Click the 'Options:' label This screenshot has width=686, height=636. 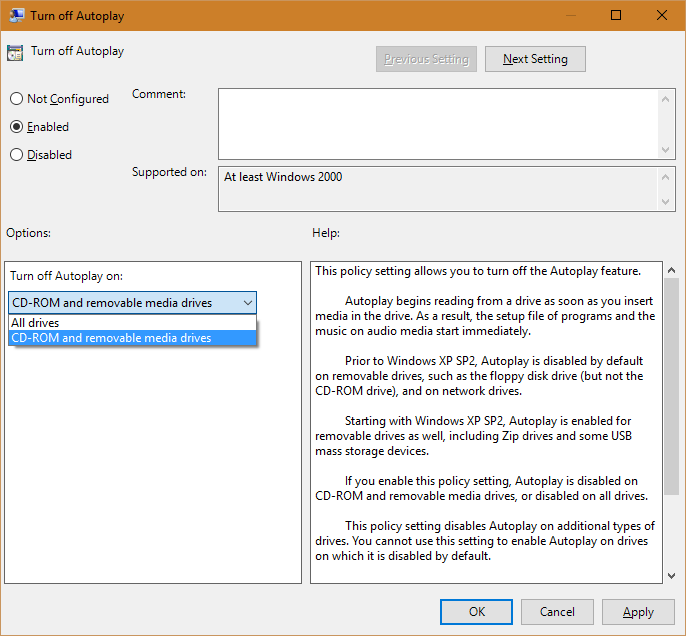point(28,233)
